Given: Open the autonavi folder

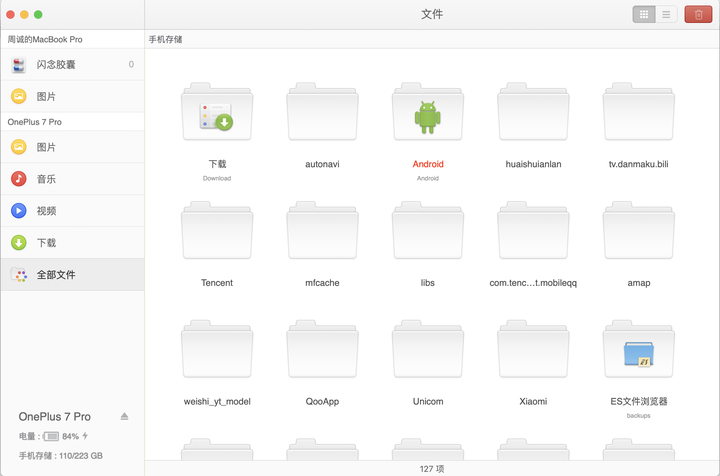Looking at the screenshot, I should (322, 112).
